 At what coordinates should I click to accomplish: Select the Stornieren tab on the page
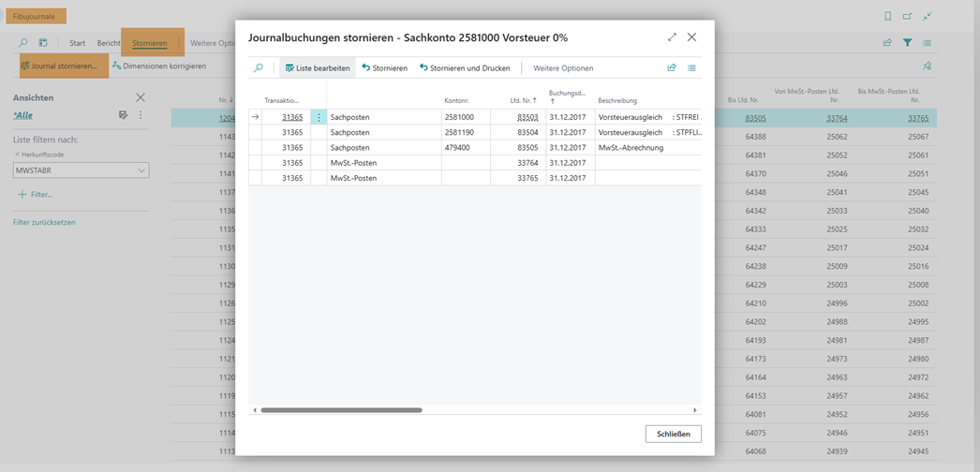click(149, 43)
